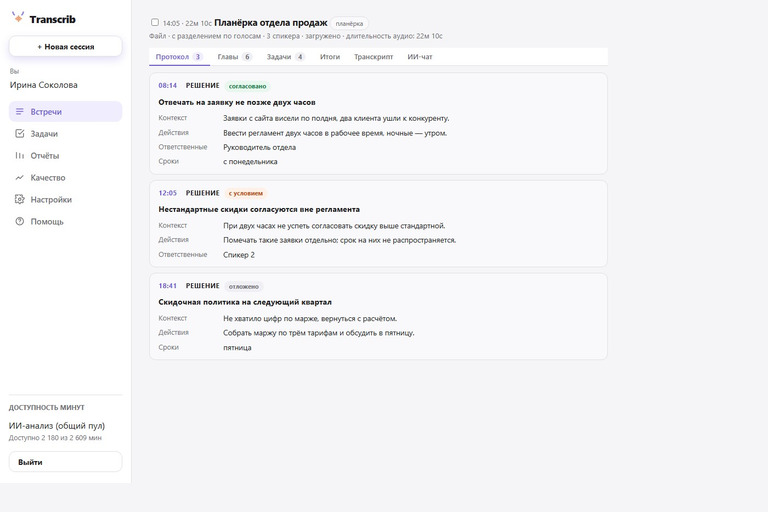Open the Встречи sidebar icon
768x512 pixels.
point(20,112)
